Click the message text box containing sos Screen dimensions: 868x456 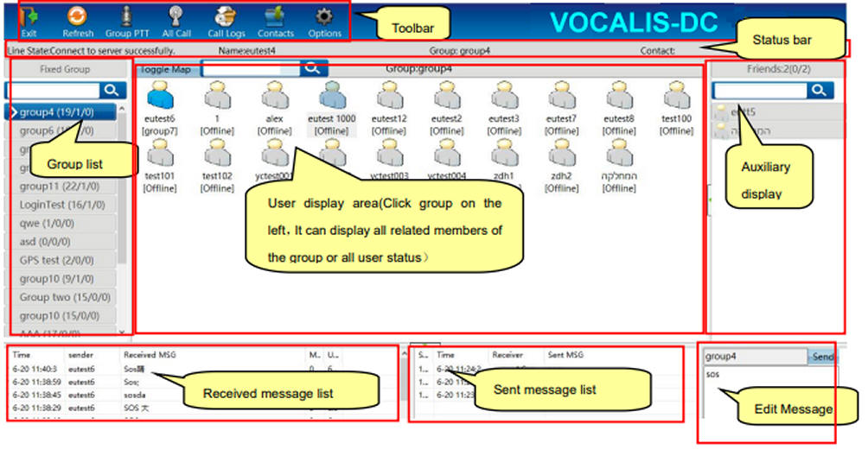tap(769, 392)
